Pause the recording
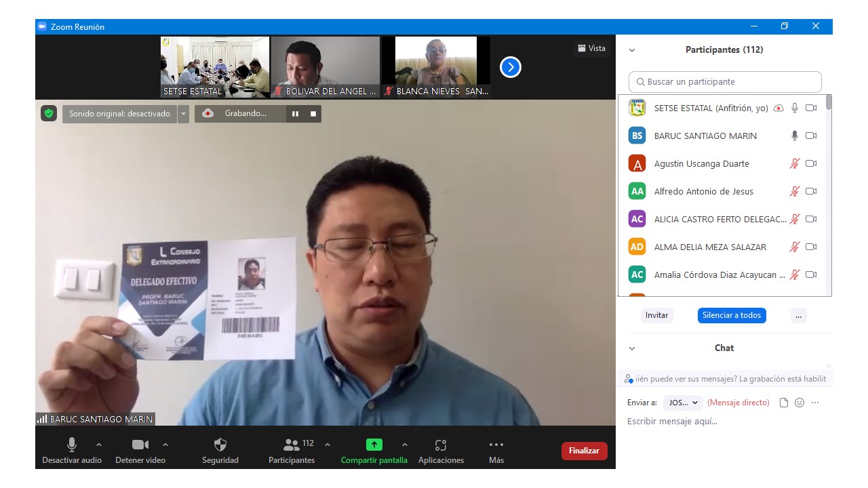Screen dimensions: 868x488 (x=295, y=114)
